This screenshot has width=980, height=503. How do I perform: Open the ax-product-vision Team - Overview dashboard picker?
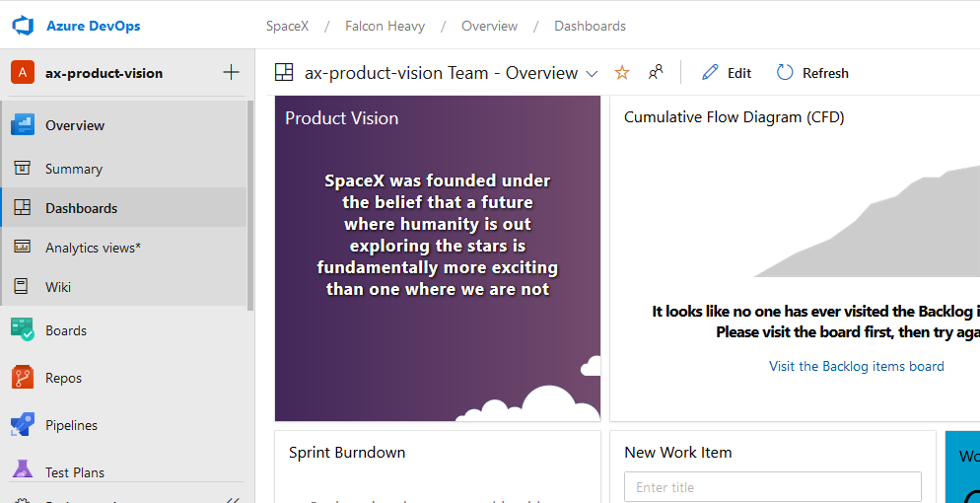441,73
